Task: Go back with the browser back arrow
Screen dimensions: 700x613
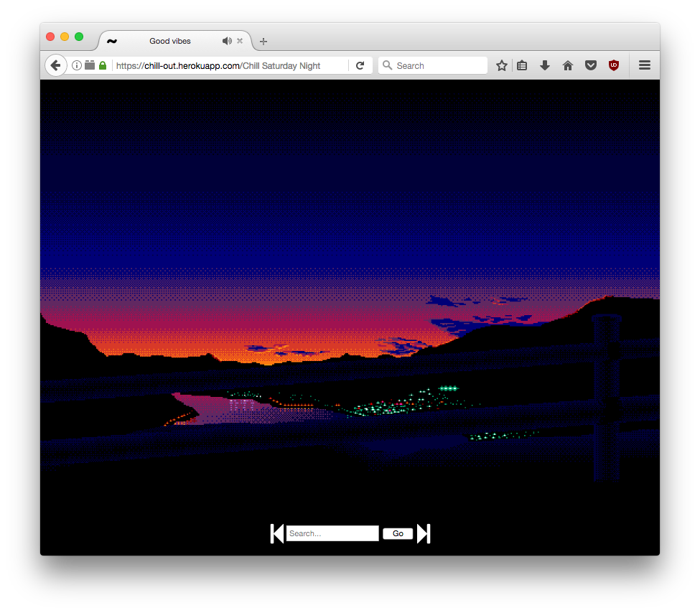Action: click(x=55, y=65)
